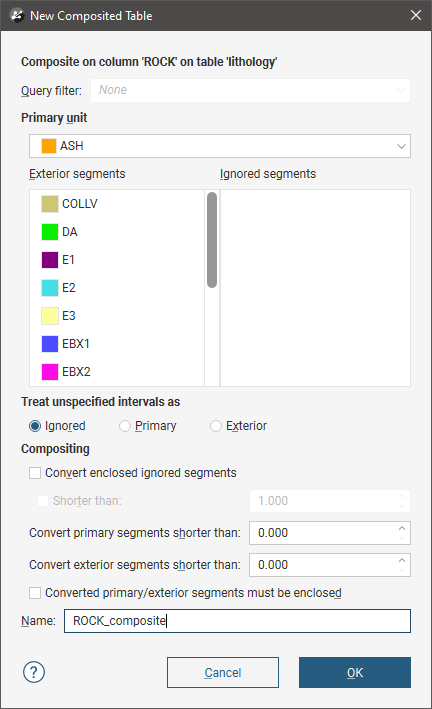Choose the Exterior radio option

coord(216,426)
